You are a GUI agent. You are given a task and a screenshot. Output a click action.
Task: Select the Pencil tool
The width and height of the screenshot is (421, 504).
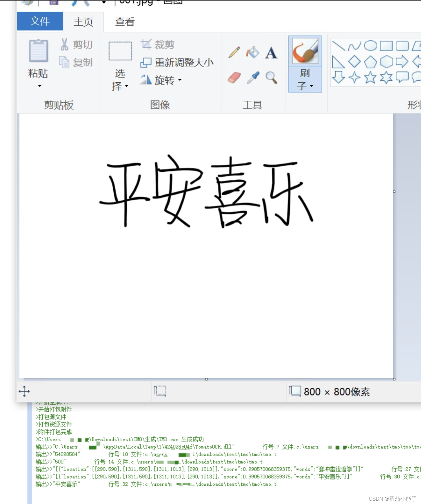coord(234,52)
